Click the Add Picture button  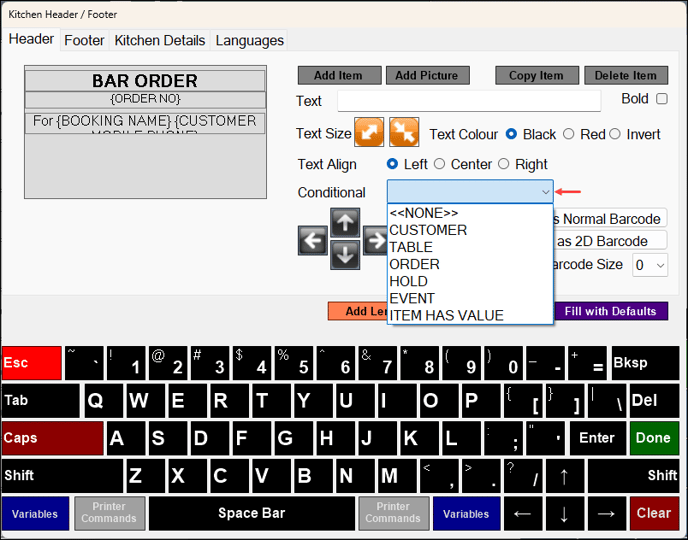coord(428,75)
